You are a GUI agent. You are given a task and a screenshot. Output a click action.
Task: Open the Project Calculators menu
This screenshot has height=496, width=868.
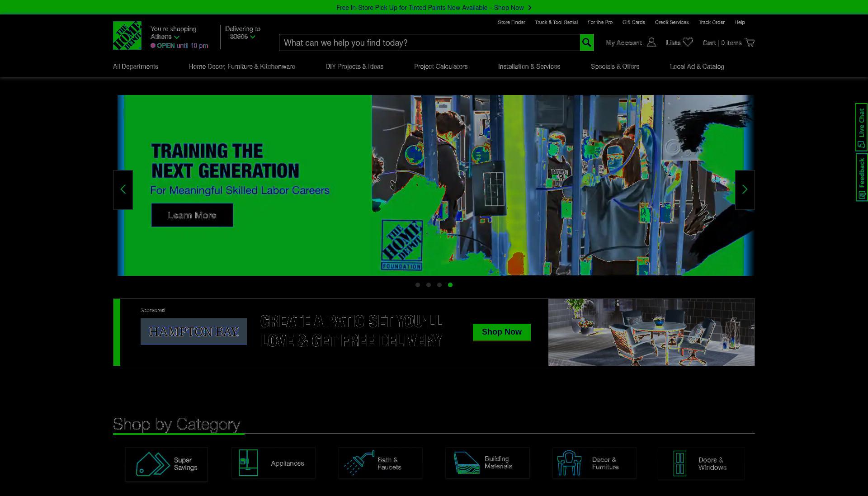(441, 66)
